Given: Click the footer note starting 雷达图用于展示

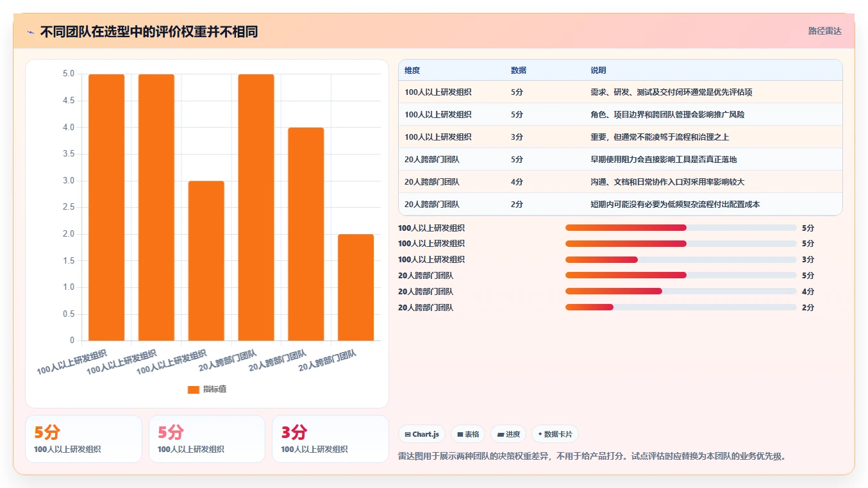Looking at the screenshot, I should pos(592,457).
